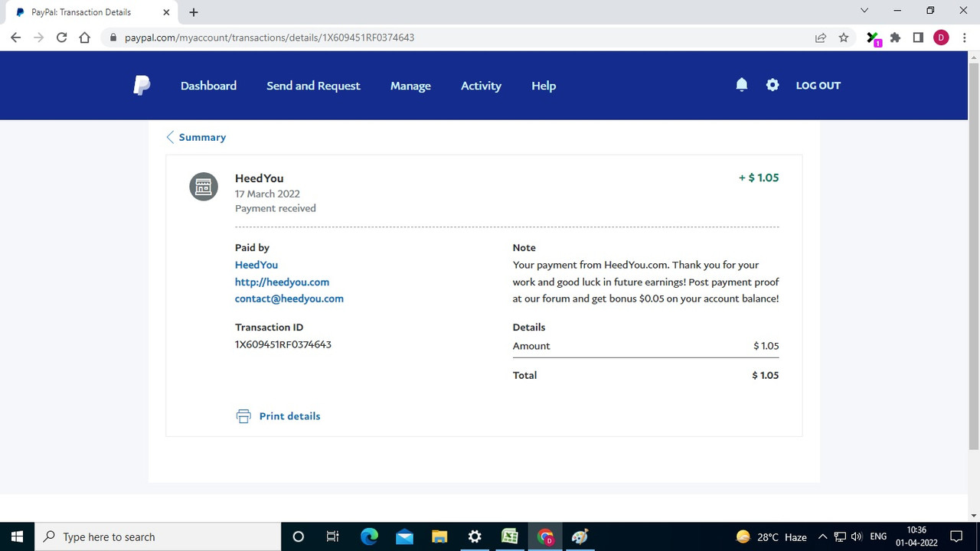Screen dimensions: 980x551
Task: Click the back chevron next to Summary
Action: pyautogui.click(x=170, y=137)
